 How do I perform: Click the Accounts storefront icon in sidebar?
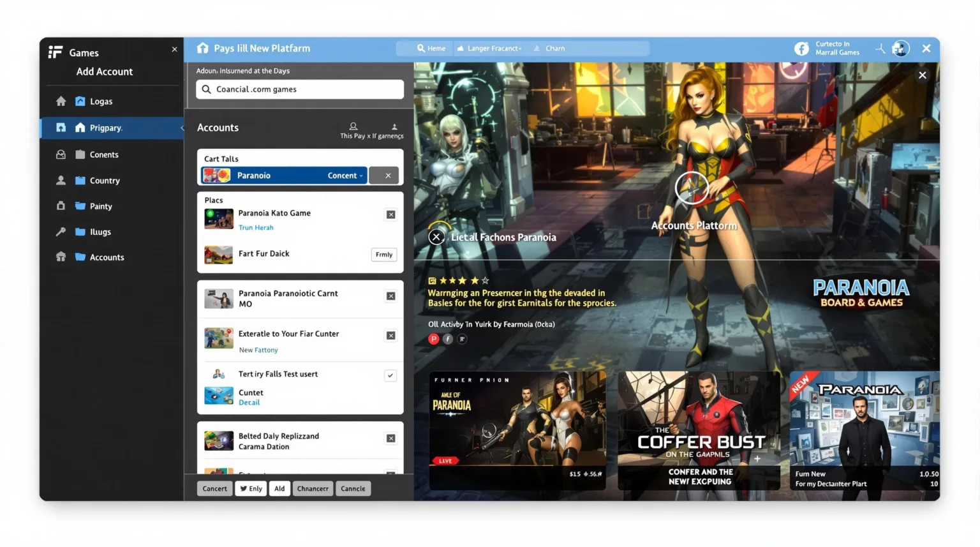coord(61,257)
